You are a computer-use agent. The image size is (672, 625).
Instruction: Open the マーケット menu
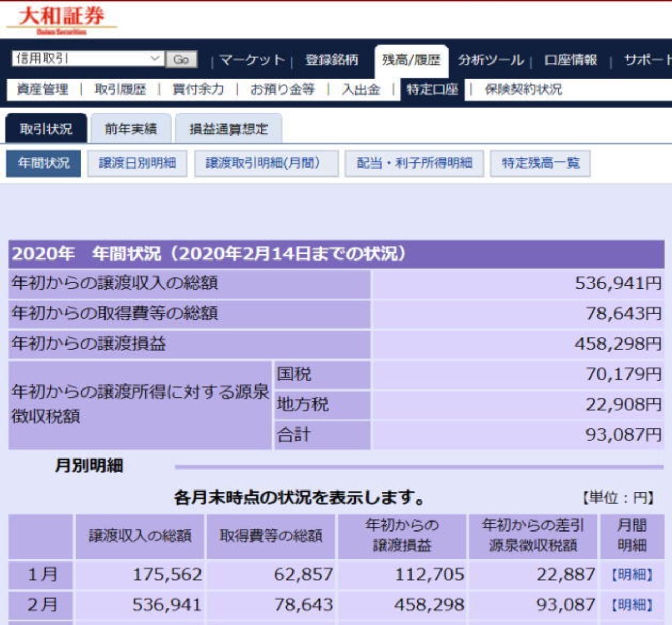click(251, 60)
